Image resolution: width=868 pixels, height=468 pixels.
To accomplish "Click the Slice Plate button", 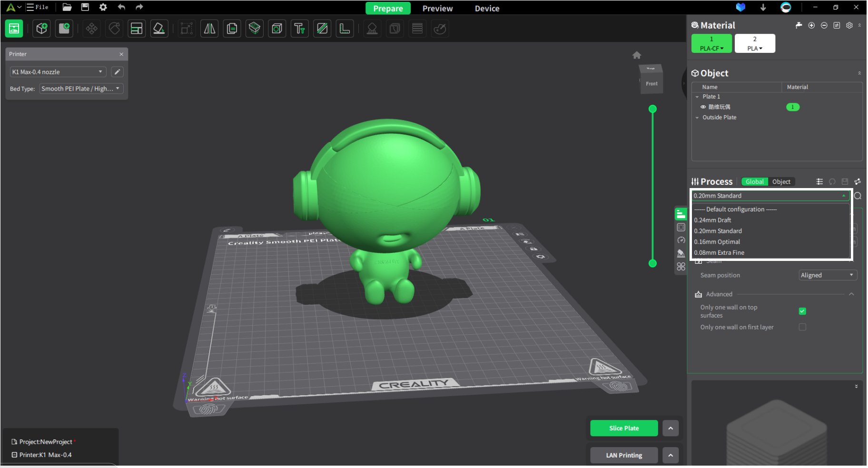I will coord(624,428).
